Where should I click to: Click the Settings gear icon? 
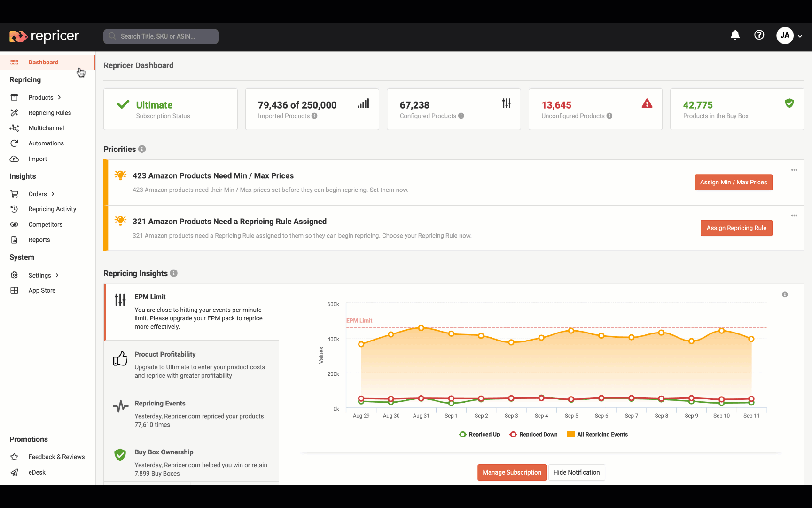point(14,275)
